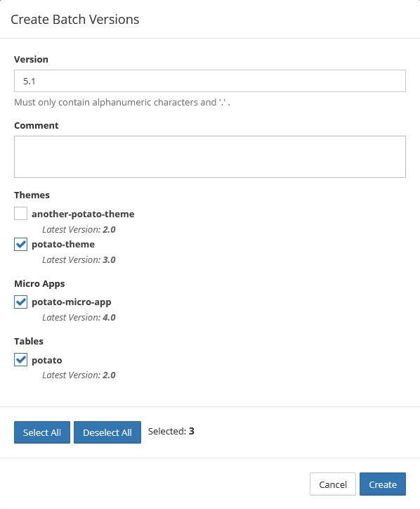Uncheck the potato-theme checkbox box
Image resolution: width=420 pixels, height=509 pixels.
coord(20,244)
